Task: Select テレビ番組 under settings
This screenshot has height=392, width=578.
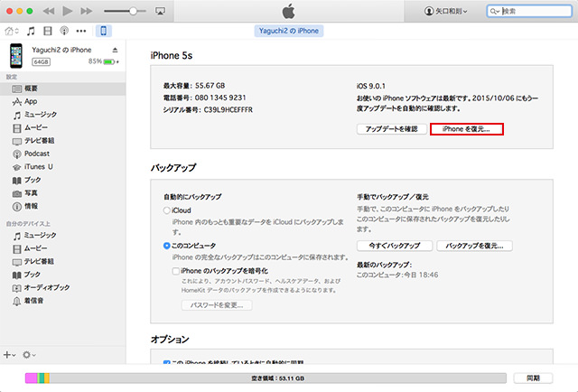Action: click(x=62, y=141)
